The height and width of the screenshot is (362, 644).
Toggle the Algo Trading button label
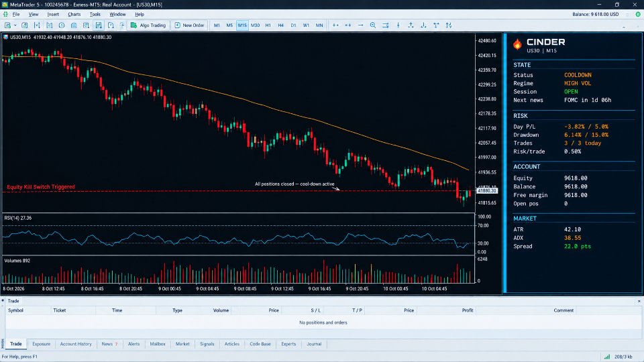pos(152,25)
